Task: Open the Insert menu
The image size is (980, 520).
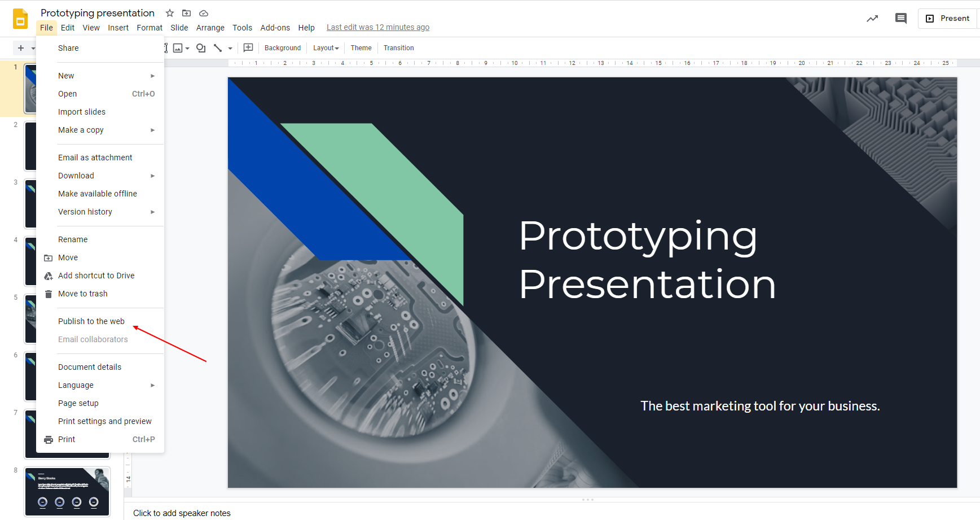Action: pyautogui.click(x=118, y=28)
